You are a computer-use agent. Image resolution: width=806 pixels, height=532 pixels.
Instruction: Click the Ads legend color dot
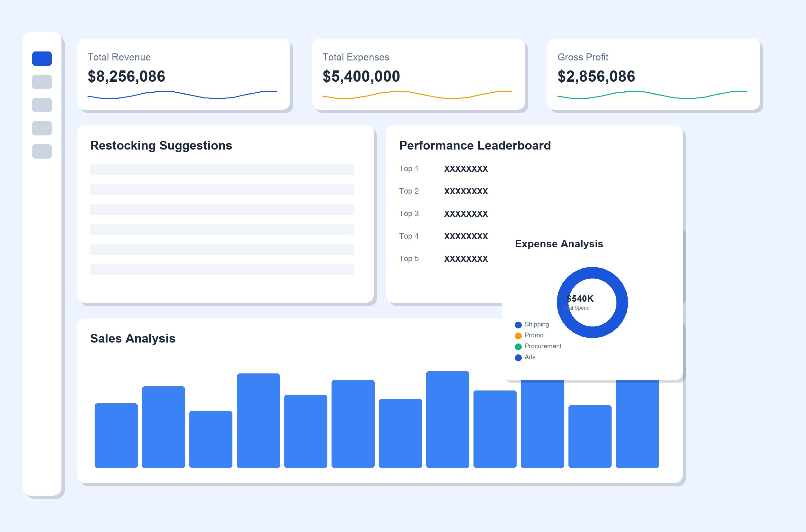[x=518, y=358]
